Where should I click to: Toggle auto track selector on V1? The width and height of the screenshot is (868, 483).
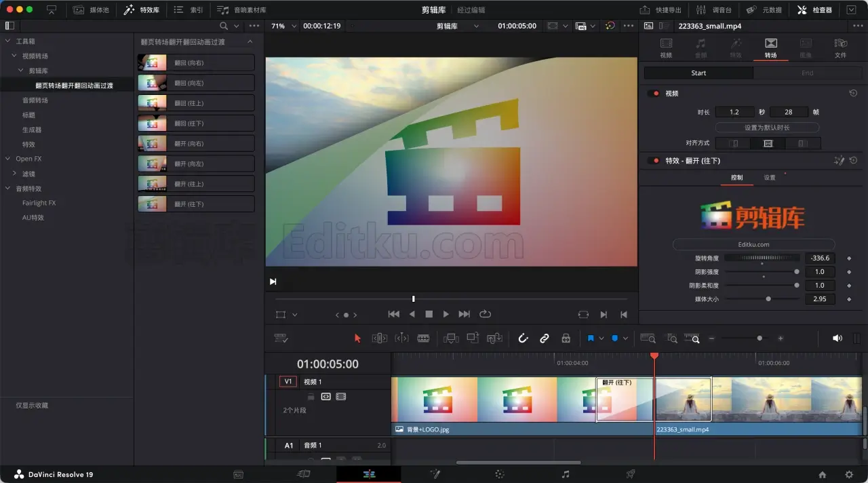(325, 396)
